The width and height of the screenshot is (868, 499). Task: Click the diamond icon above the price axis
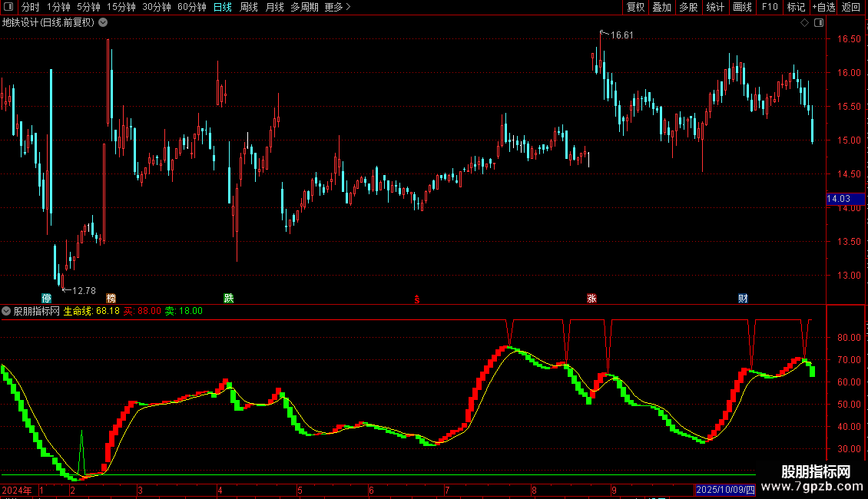[x=805, y=23]
